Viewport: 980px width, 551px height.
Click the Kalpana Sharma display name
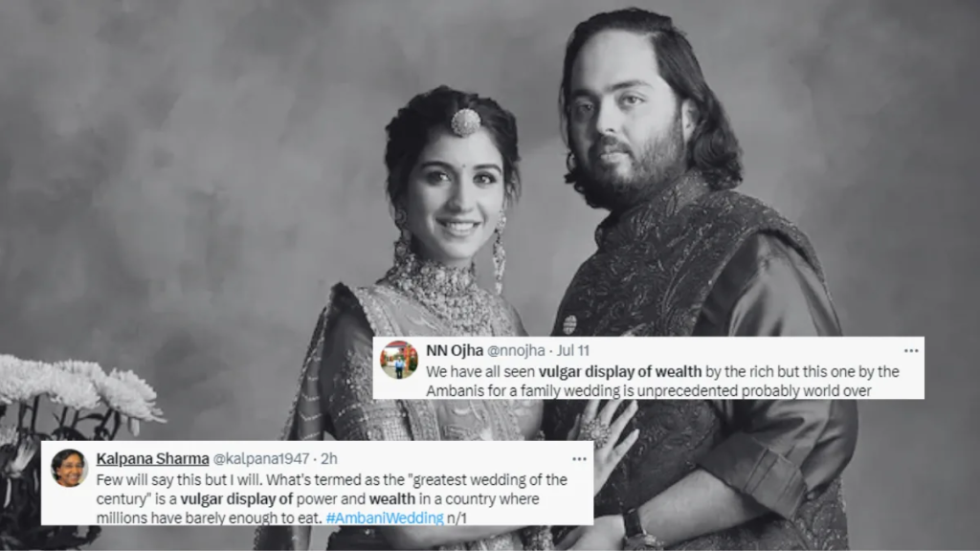point(152,458)
